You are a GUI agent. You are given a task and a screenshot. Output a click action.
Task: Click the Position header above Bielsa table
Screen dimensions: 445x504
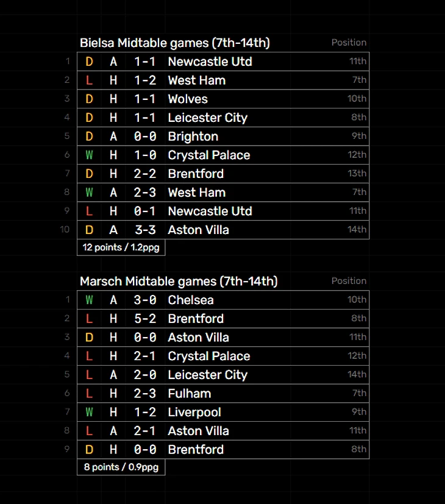tap(349, 43)
